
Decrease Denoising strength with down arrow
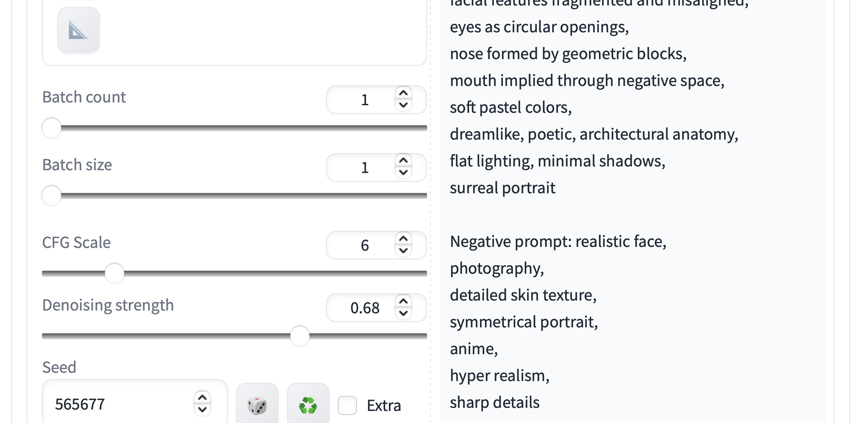coord(403,313)
